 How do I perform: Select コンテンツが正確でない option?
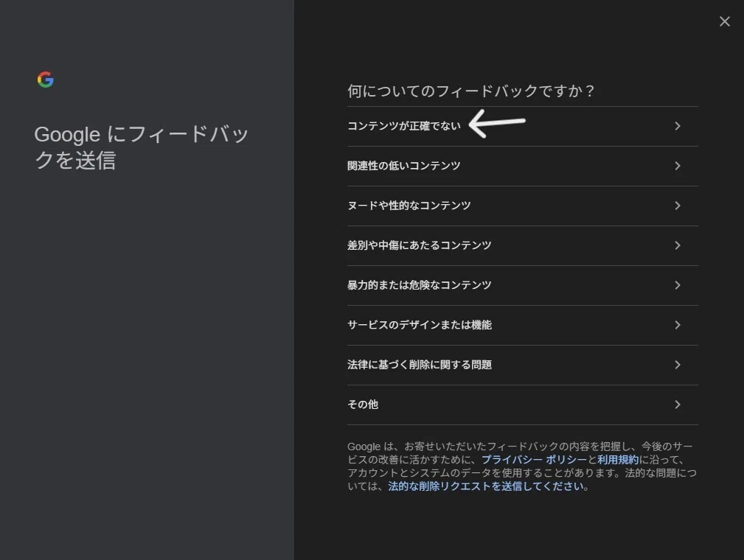click(522, 126)
